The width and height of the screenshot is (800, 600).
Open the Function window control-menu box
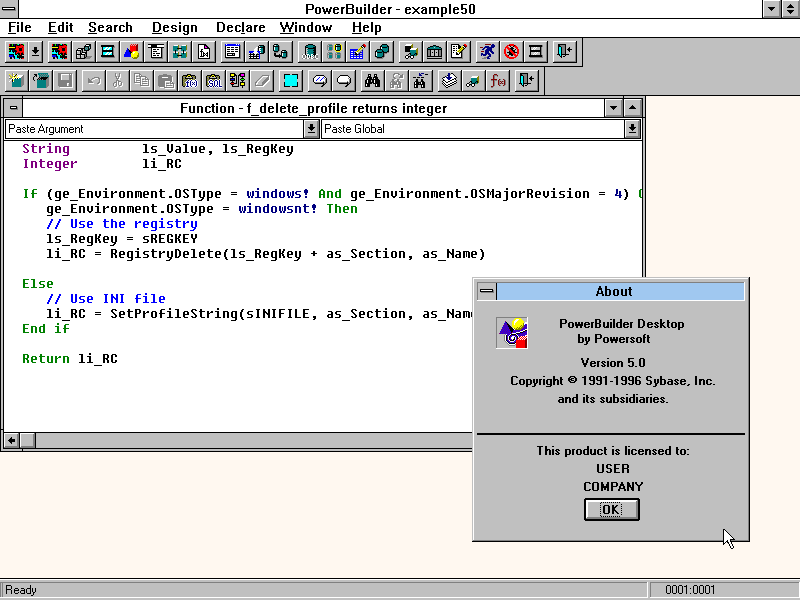pyautogui.click(x=13, y=108)
